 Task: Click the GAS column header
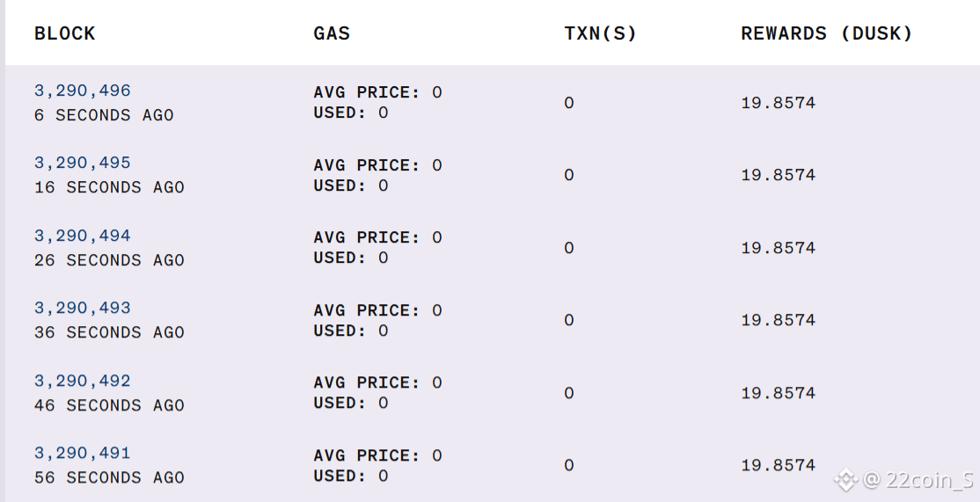point(332,33)
